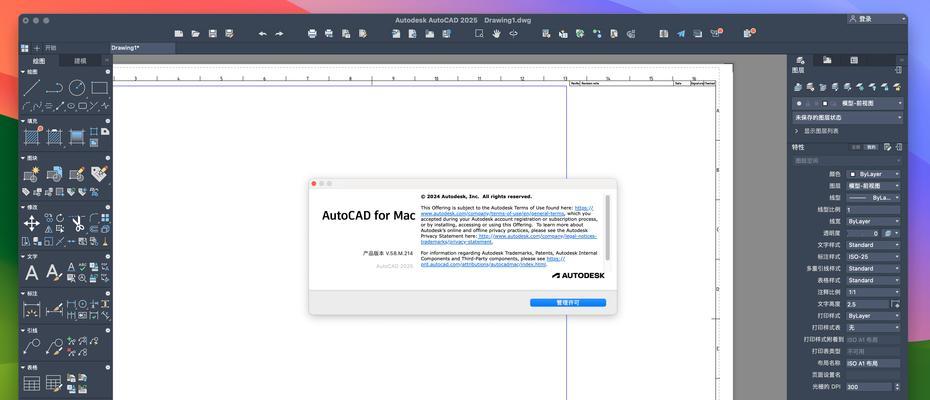
Task: Select the Rectangle tool
Action: click(99, 88)
